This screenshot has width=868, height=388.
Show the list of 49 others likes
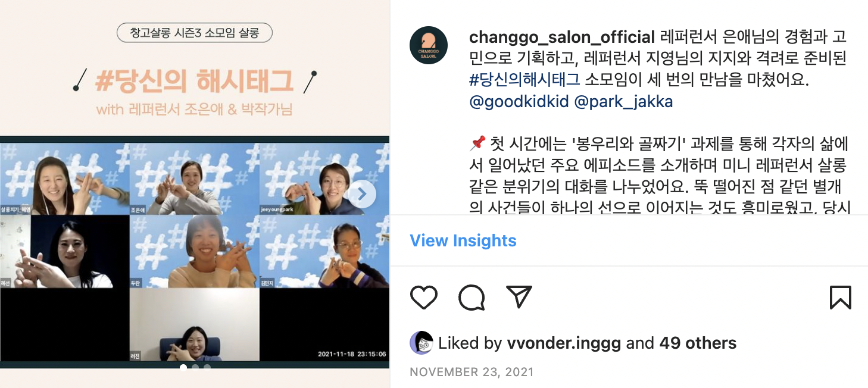(x=698, y=343)
